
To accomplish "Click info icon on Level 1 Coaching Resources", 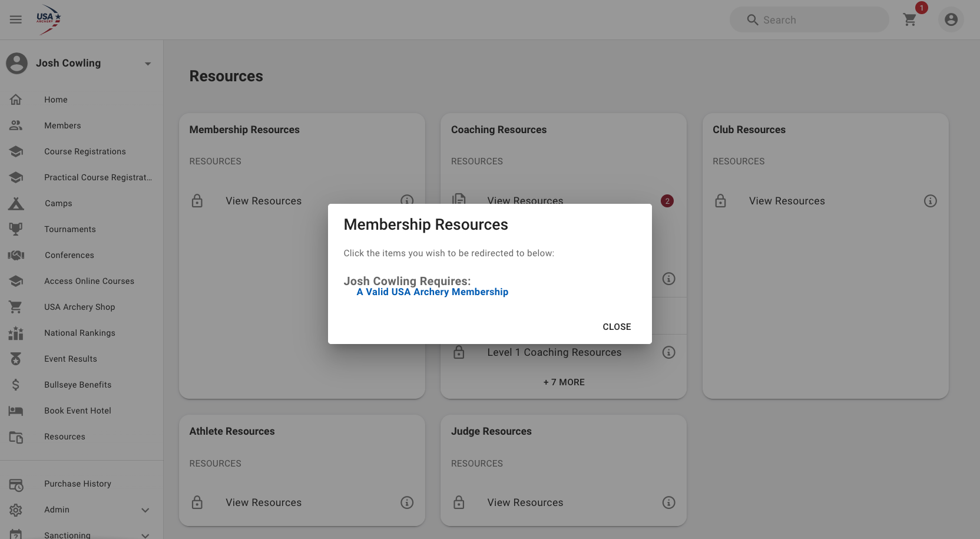I will [668, 352].
